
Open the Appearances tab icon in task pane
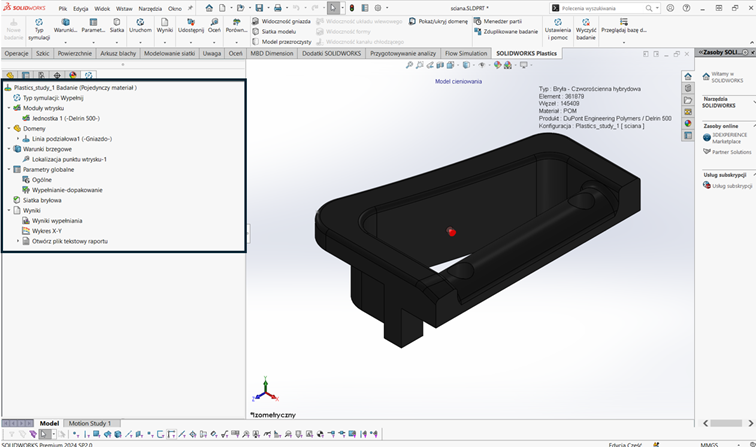(688, 124)
